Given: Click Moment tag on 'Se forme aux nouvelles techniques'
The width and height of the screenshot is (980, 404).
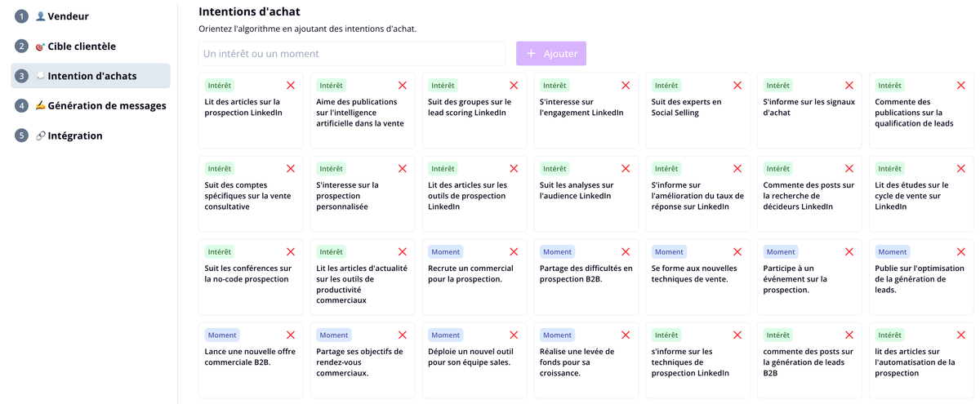Looking at the screenshot, I should (669, 252).
